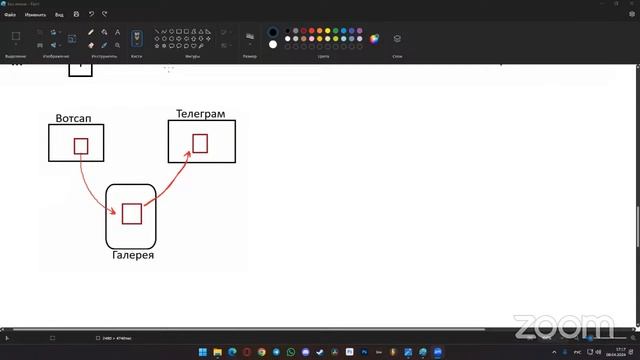Open Paint settings gear

click(x=632, y=14)
